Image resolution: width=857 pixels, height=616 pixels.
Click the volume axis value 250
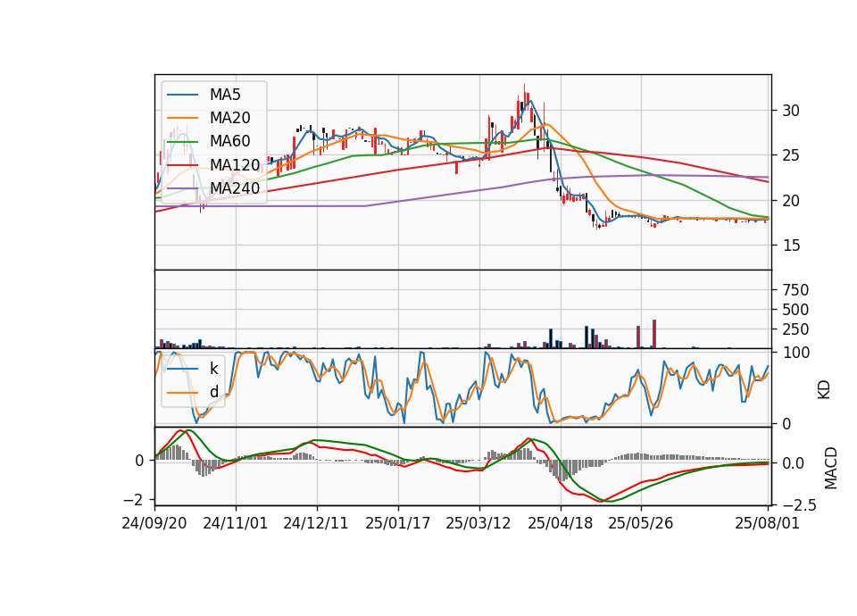(795, 329)
